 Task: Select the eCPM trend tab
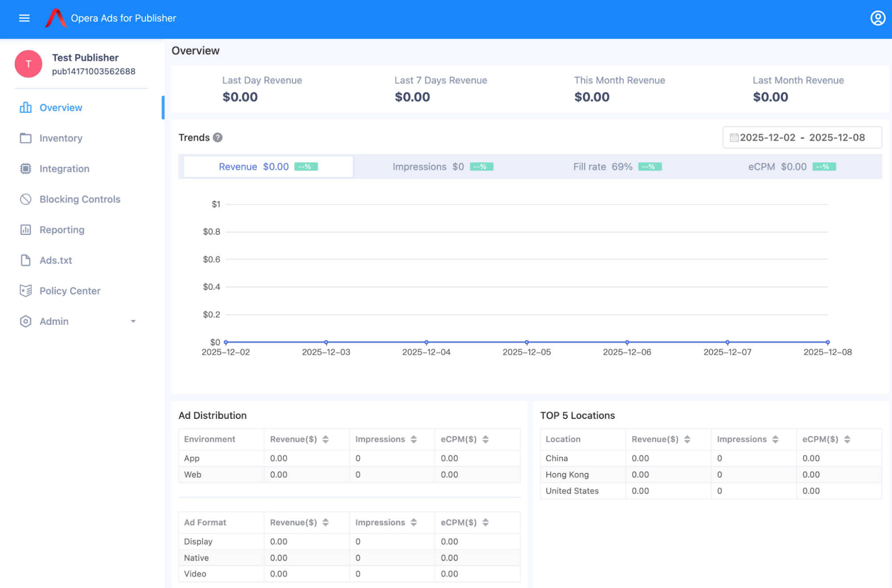click(792, 167)
